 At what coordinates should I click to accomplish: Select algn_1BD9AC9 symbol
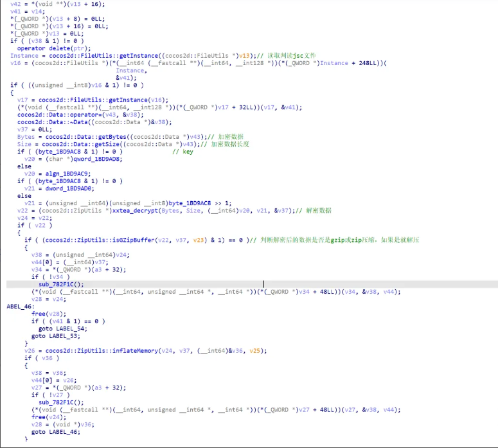click(x=67, y=174)
